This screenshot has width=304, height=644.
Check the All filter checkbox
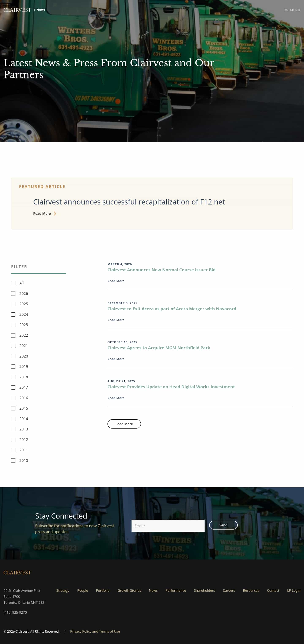click(x=13, y=283)
